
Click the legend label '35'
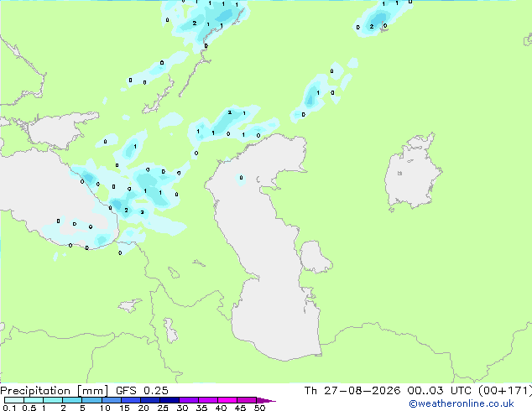pos(201,408)
